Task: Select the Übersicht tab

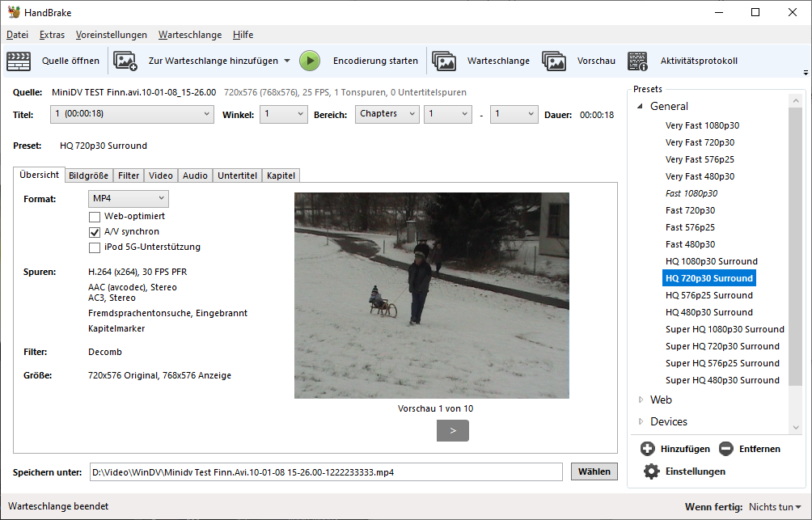Action: [x=40, y=175]
